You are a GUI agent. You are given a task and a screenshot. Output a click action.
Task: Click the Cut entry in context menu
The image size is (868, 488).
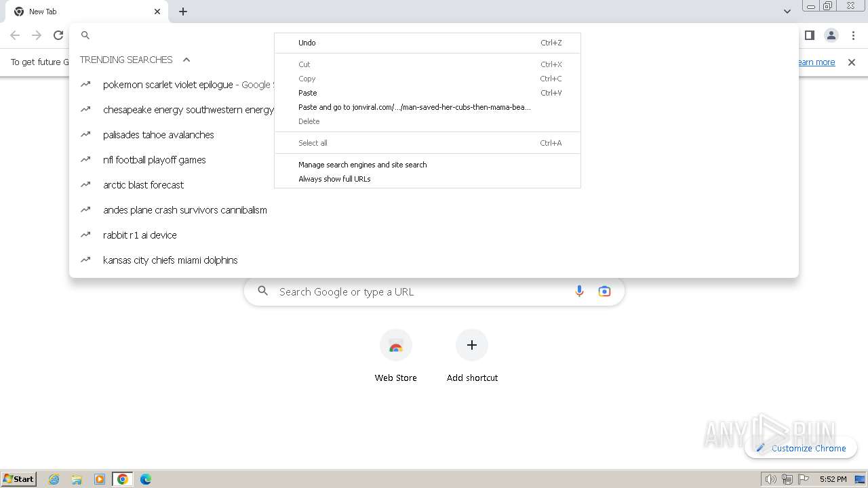tap(427, 64)
